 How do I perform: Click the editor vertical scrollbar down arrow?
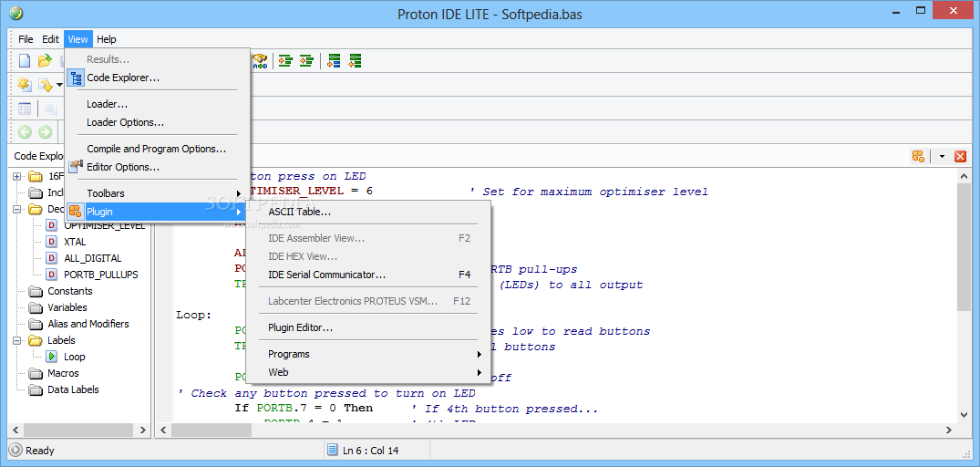click(963, 414)
